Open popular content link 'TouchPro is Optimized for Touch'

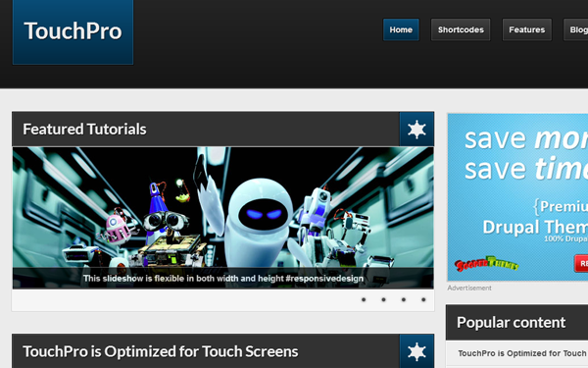click(522, 353)
